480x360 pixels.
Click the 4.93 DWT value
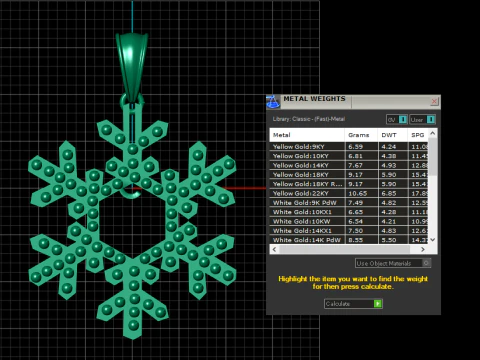coord(389,165)
